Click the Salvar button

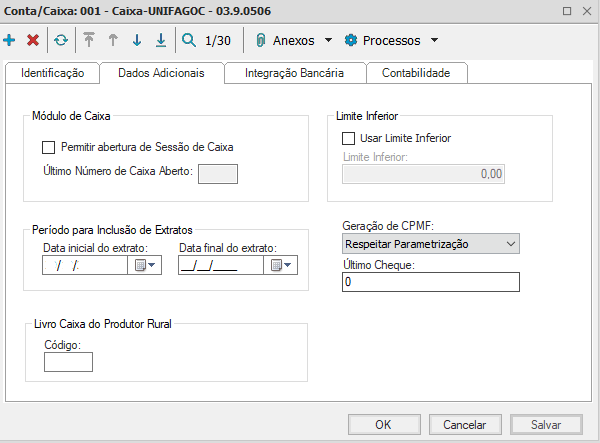[545, 424]
